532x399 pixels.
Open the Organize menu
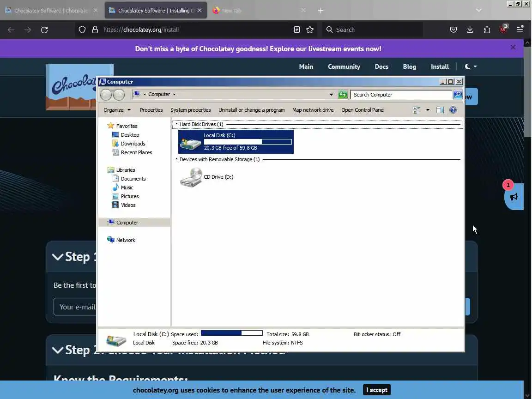pyautogui.click(x=117, y=110)
